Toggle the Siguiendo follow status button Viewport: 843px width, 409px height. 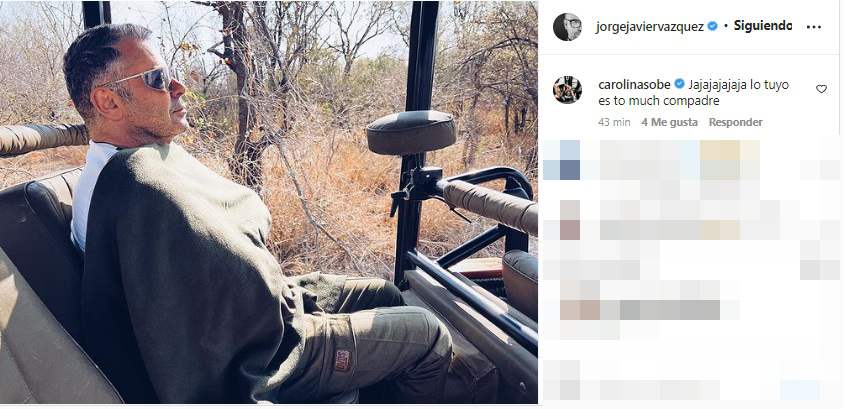764,26
